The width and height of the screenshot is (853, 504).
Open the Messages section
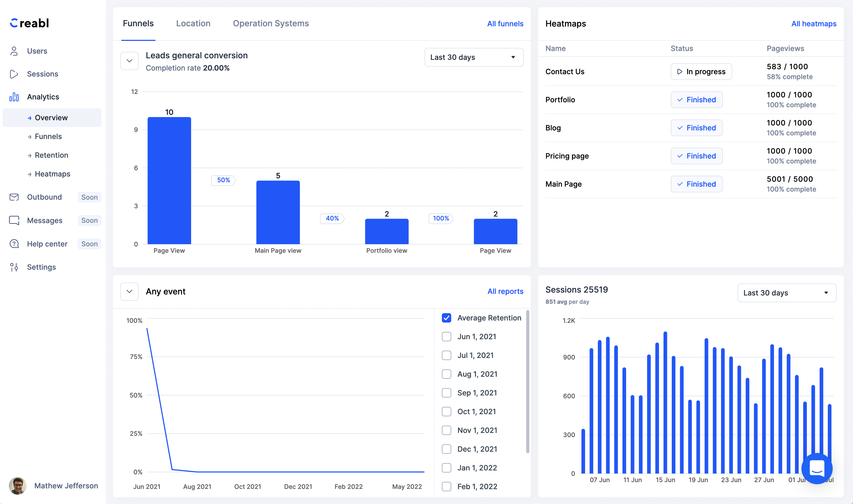pos(45,220)
